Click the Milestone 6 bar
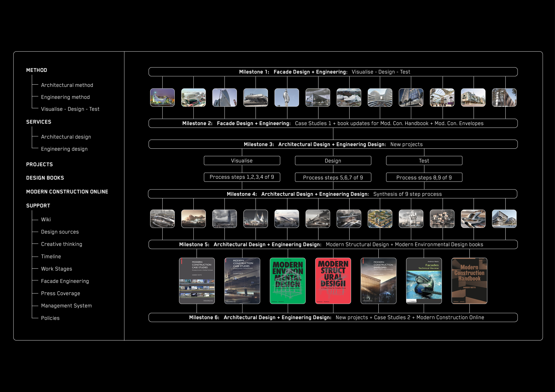Screen dimensions: 555x392 click(x=333, y=318)
